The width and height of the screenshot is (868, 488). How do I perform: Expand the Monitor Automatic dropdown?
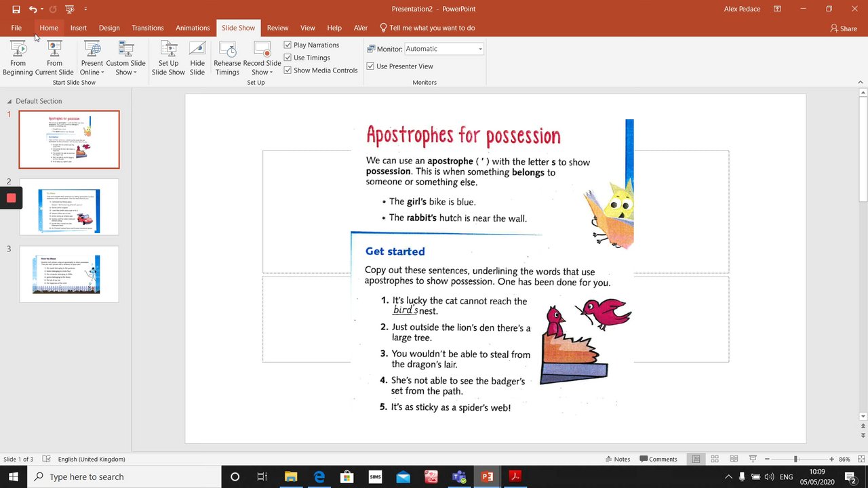click(x=480, y=49)
